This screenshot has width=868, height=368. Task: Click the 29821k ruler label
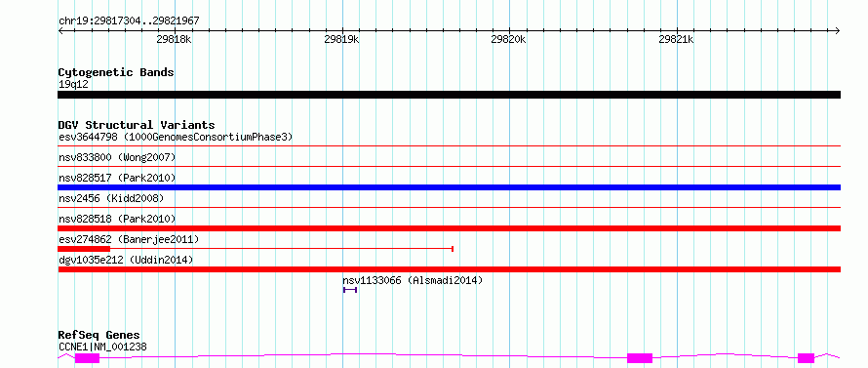pyautogui.click(x=677, y=39)
